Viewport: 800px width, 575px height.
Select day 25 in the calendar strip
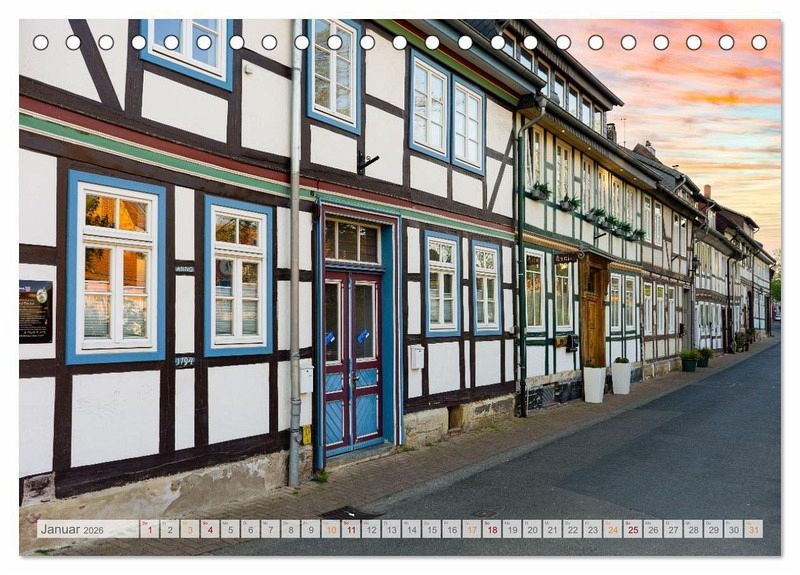click(x=632, y=529)
